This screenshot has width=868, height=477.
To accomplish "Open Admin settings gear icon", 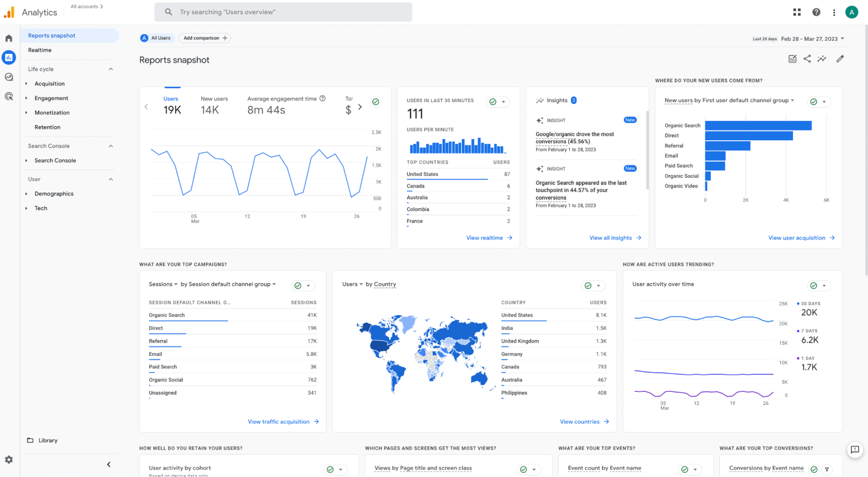I will tap(9, 460).
